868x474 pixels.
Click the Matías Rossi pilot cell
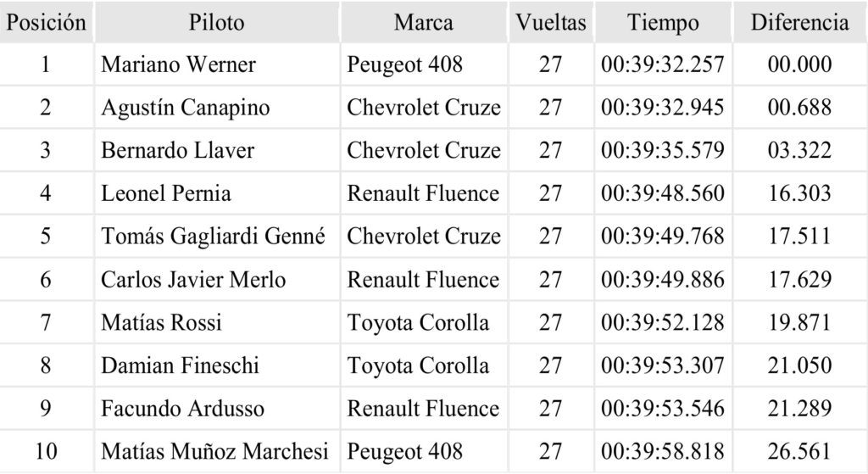162,323
